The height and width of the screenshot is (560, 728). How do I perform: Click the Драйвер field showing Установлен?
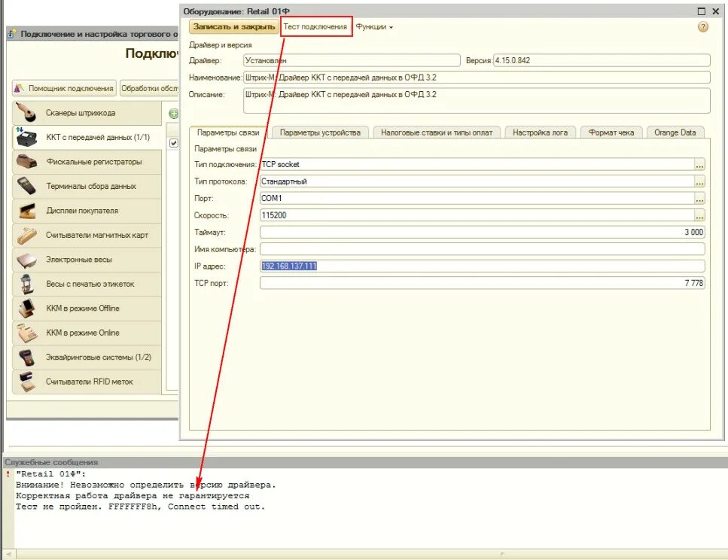[352, 60]
